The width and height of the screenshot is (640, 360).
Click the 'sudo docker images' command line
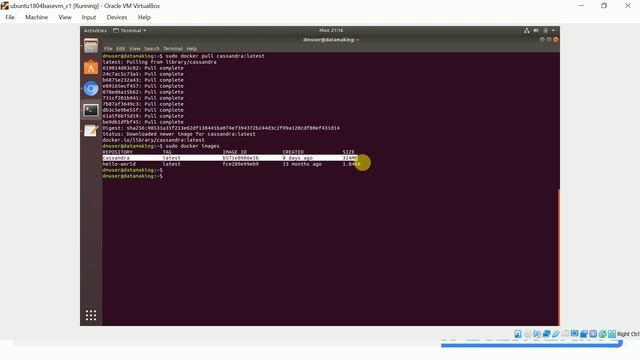pos(161,146)
